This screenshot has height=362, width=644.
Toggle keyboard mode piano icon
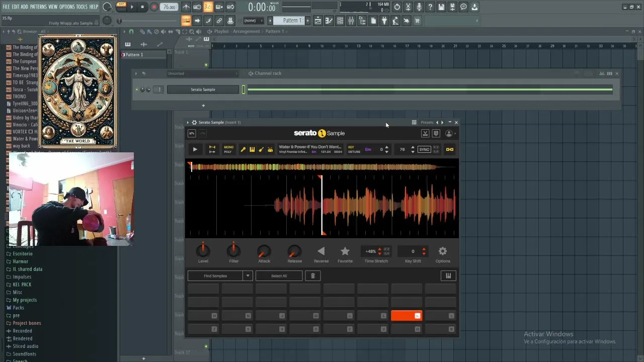(448, 276)
